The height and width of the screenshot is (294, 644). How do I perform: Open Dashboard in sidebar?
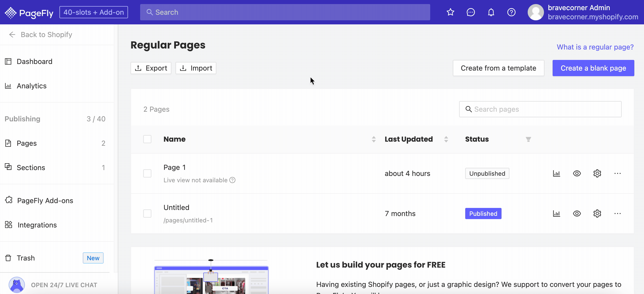click(57, 61)
